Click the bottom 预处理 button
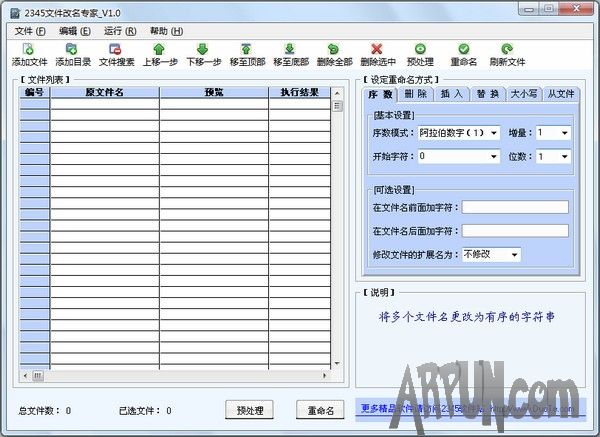The image size is (600, 437). [249, 410]
